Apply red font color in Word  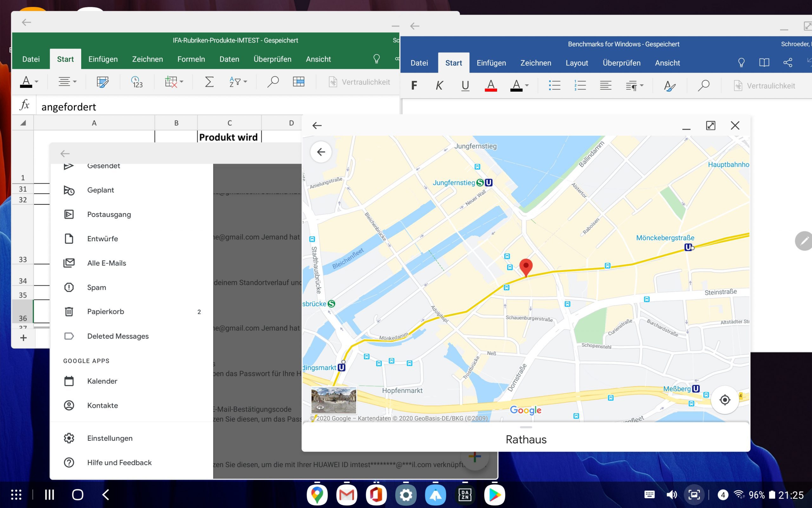(x=491, y=86)
